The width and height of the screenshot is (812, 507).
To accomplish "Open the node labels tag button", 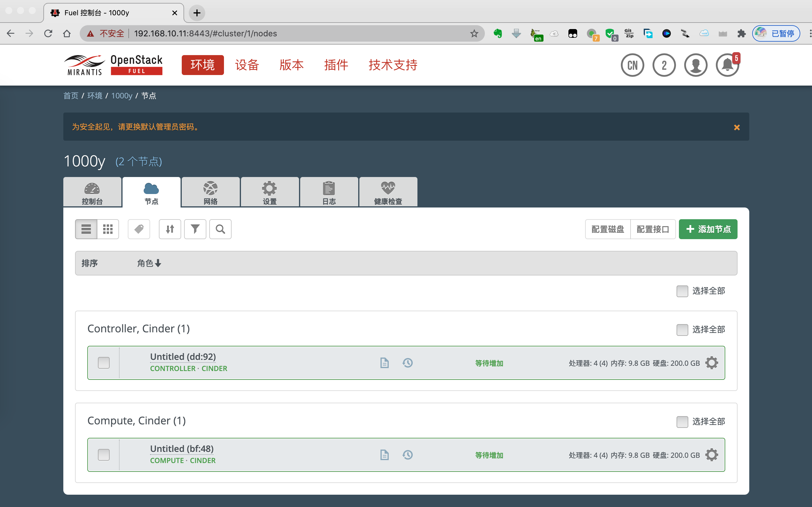I will [139, 229].
